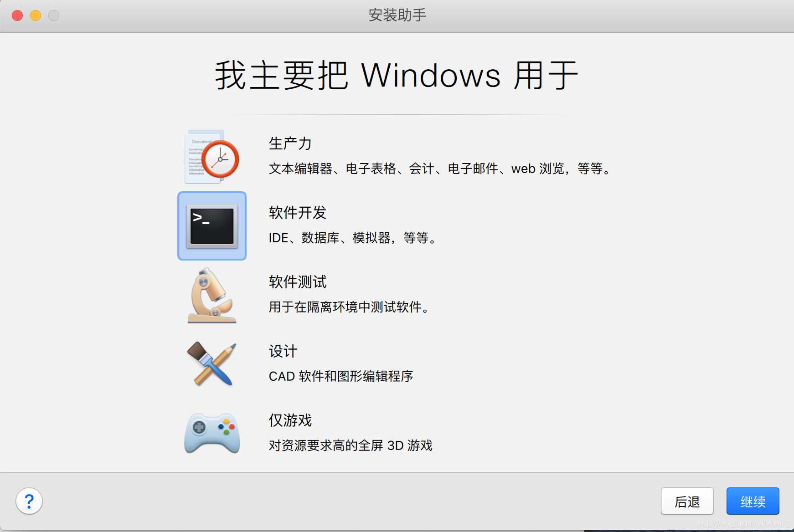Image resolution: width=794 pixels, height=532 pixels.
Task: Open help via the question mark icon
Action: click(29, 501)
